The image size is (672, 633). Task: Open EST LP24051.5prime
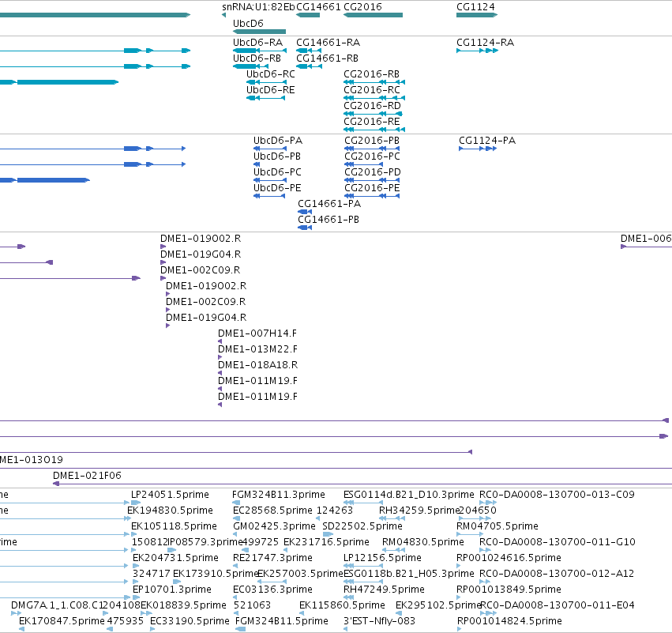click(x=170, y=495)
